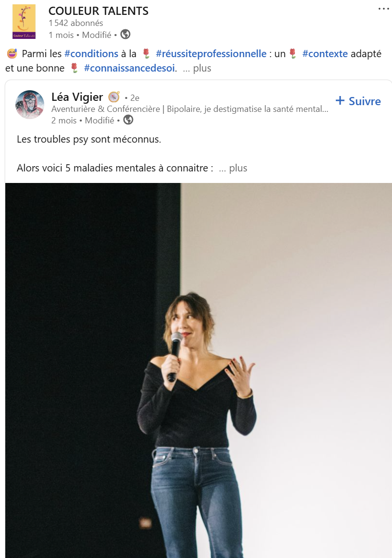Image resolution: width=392 pixels, height=558 pixels.
Task: Open the COULEUR TALENTS page name
Action: click(x=98, y=11)
